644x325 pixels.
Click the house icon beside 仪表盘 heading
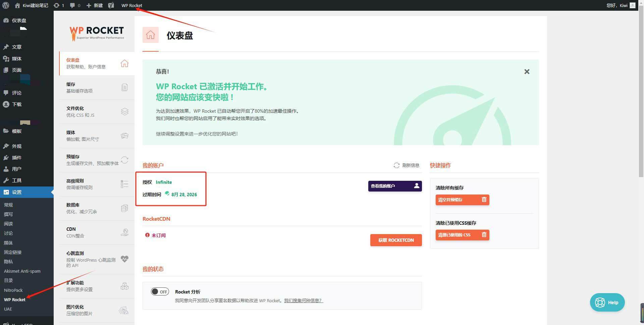coord(150,35)
